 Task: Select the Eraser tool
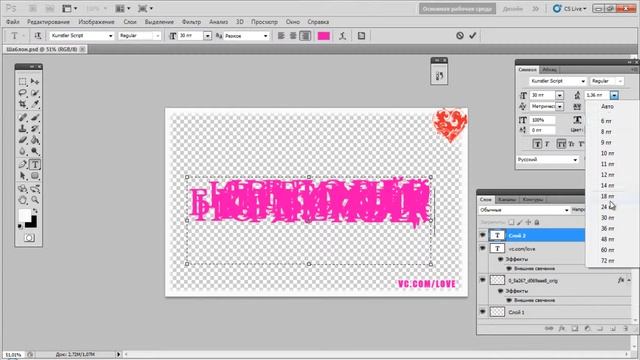[22, 140]
